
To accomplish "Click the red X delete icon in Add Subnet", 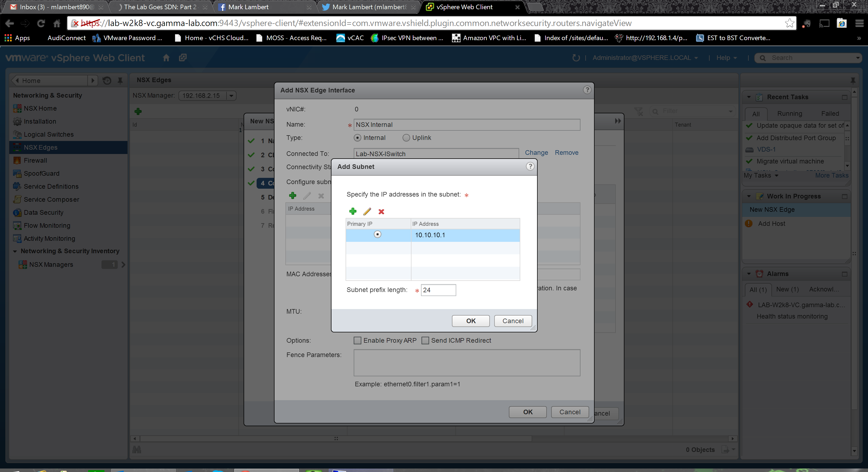I will [381, 211].
